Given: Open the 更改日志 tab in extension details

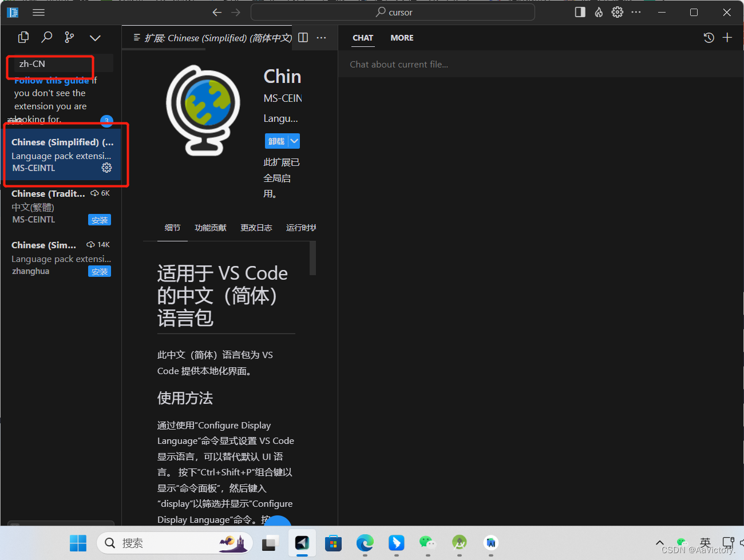Looking at the screenshot, I should [x=256, y=227].
